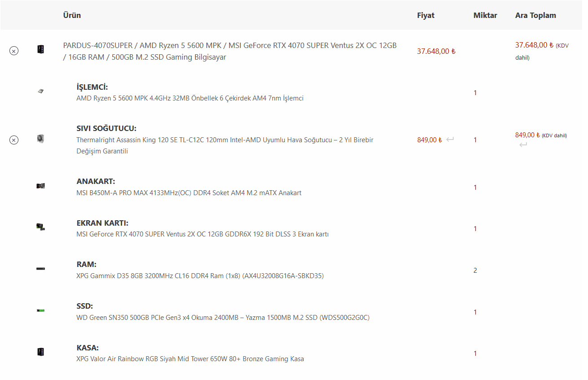588x380 pixels.
Task: Click the XPG Gammix RAM thumbnail
Action: point(41,269)
